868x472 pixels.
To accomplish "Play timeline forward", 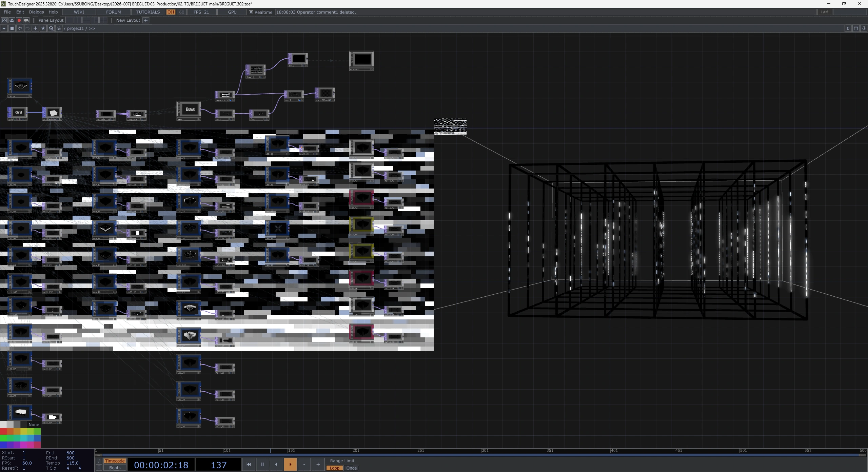I will pos(290,465).
